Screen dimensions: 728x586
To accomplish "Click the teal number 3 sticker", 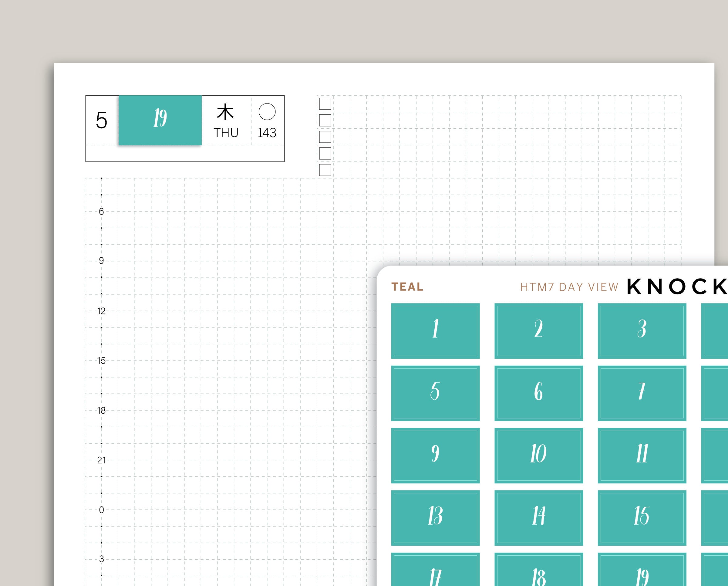I will (x=642, y=331).
